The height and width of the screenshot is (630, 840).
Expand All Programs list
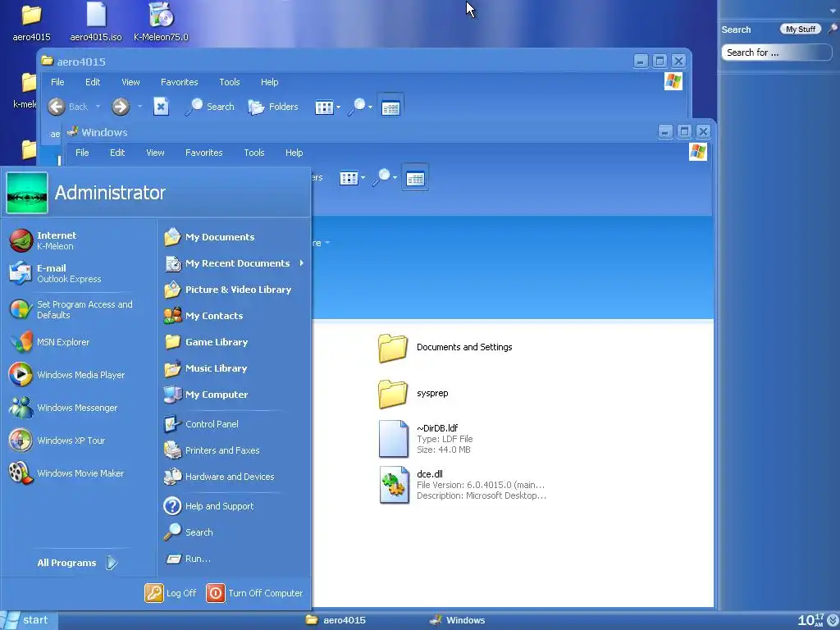pos(76,563)
